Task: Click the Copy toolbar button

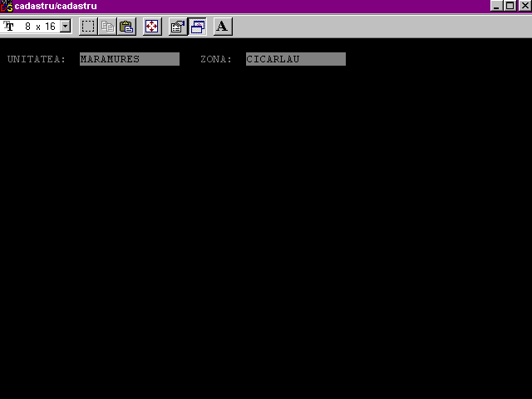Action: (107, 27)
